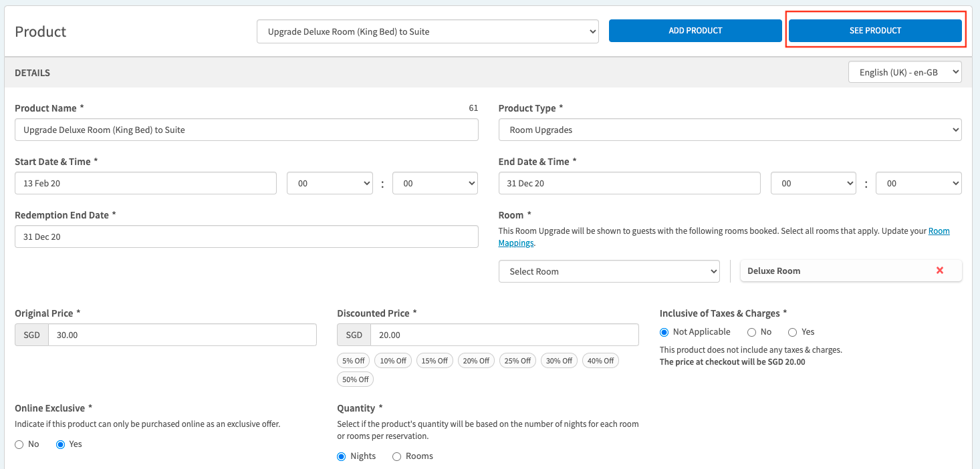980x469 pixels.
Task: Choose Nights quantity radio option
Action: tap(342, 456)
